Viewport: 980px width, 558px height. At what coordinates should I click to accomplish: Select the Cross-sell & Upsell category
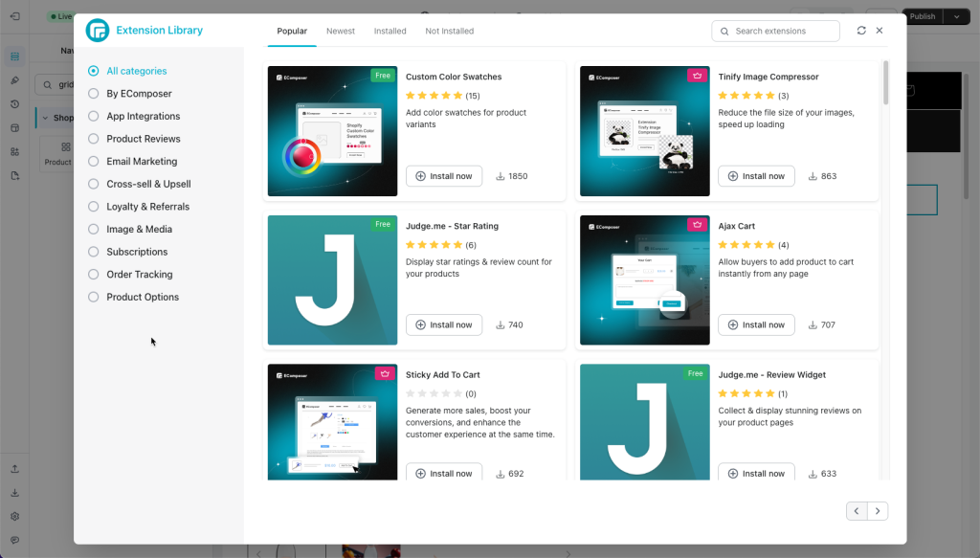pyautogui.click(x=140, y=185)
